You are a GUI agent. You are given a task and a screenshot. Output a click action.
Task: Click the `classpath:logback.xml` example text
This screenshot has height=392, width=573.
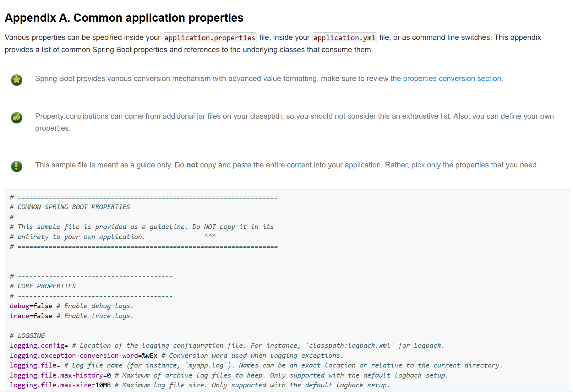(350, 346)
